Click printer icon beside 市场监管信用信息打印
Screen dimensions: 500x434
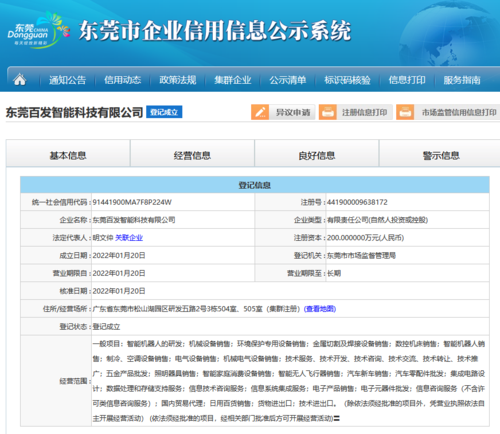(x=405, y=112)
